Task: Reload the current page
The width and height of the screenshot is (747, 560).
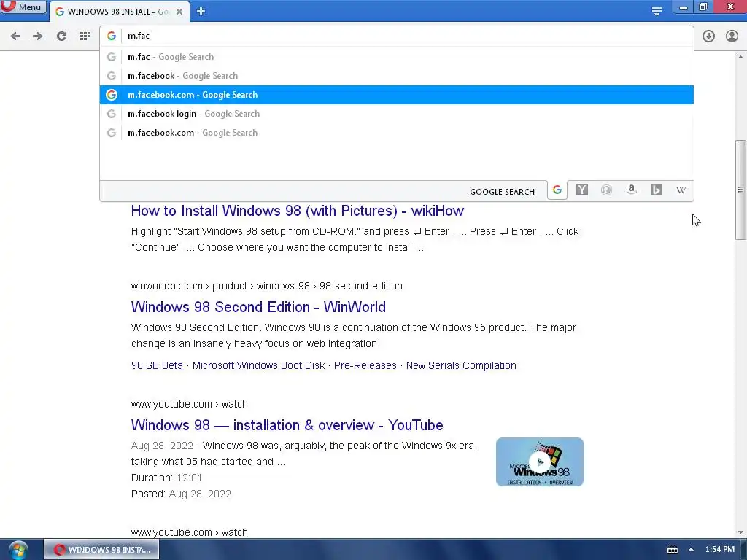Action: coord(61,36)
